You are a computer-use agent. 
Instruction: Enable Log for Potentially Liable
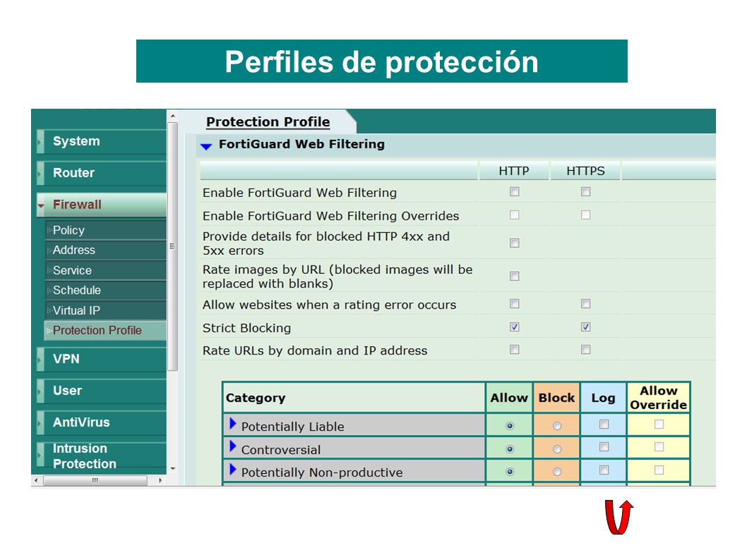pos(604,424)
